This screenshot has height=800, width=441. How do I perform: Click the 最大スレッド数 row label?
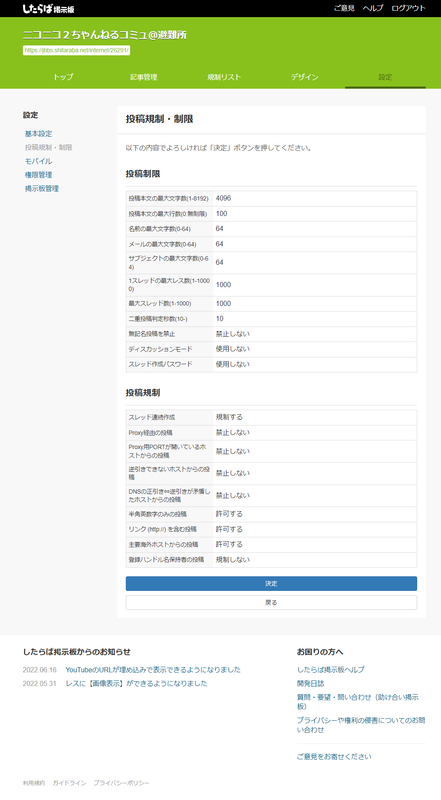click(x=160, y=304)
